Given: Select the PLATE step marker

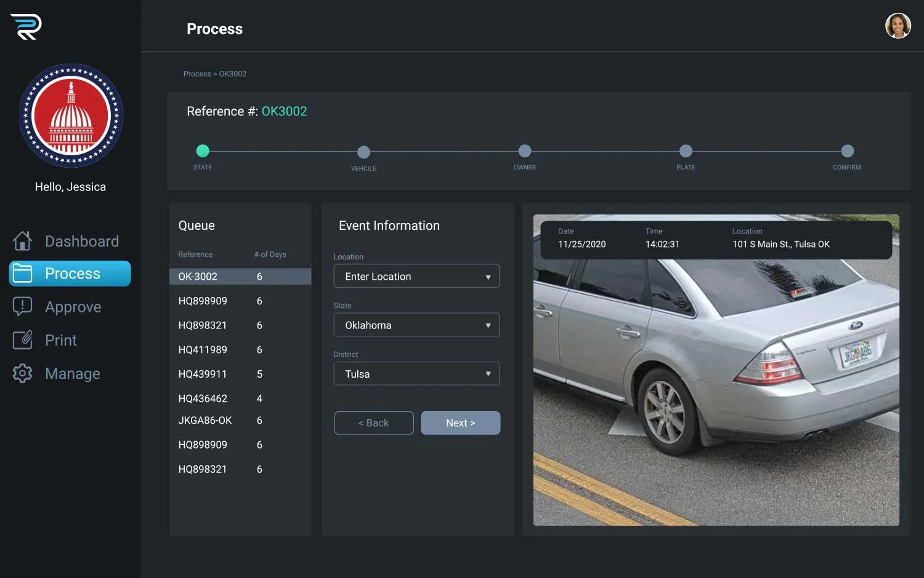Looking at the screenshot, I should pos(686,151).
